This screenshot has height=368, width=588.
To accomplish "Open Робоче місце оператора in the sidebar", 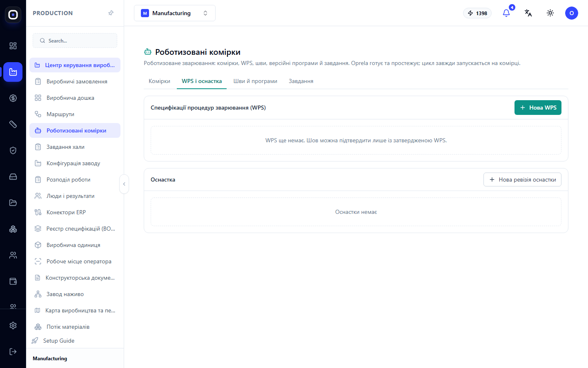I will [75, 261].
